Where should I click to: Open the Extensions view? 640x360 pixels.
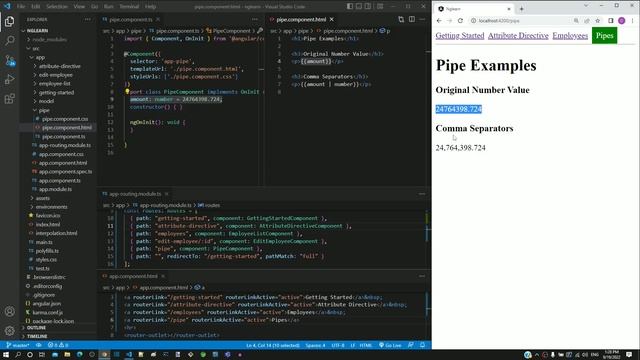coord(9,98)
